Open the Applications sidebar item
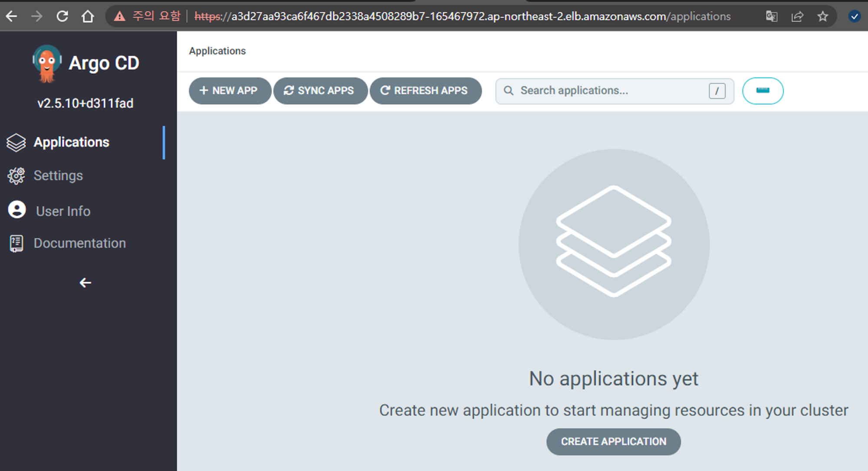868x471 pixels. (71, 142)
